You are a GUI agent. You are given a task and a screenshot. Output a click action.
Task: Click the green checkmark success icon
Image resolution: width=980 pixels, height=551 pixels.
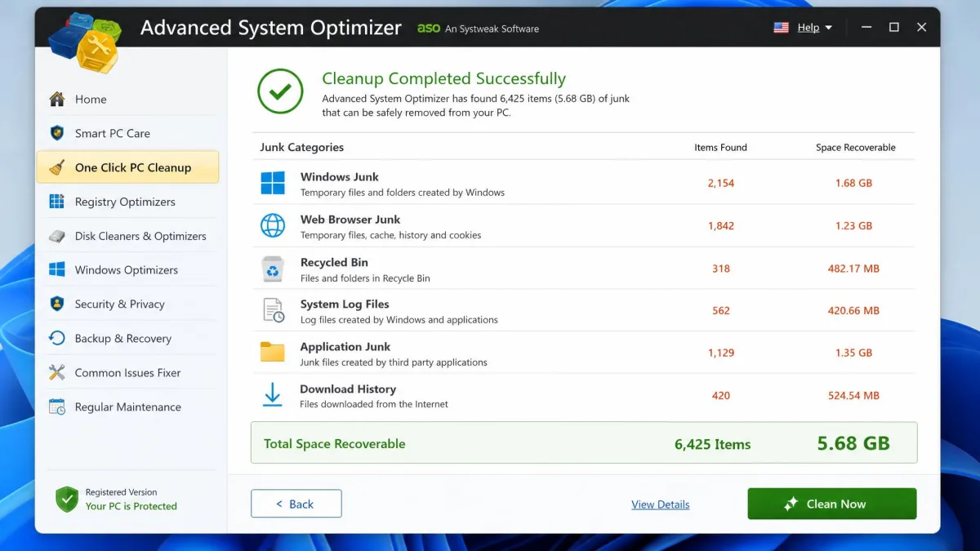point(280,91)
